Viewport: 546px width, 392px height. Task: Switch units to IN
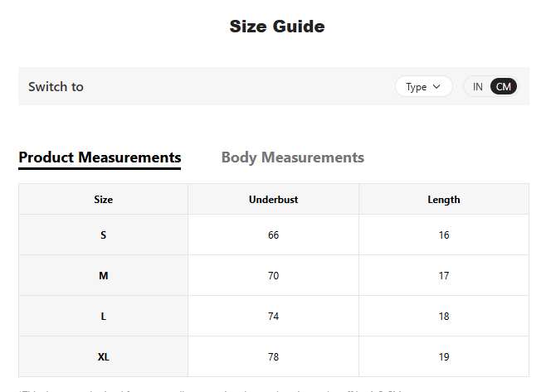tap(477, 87)
